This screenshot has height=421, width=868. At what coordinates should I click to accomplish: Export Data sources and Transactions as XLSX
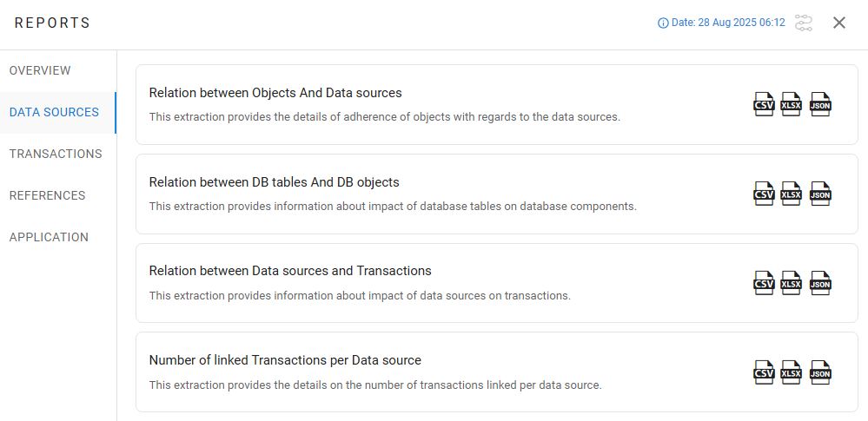(x=792, y=283)
